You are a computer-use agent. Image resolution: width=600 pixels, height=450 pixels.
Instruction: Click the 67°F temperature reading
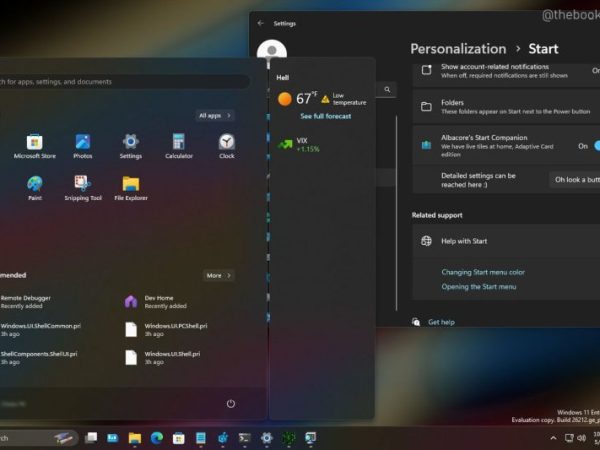point(307,98)
